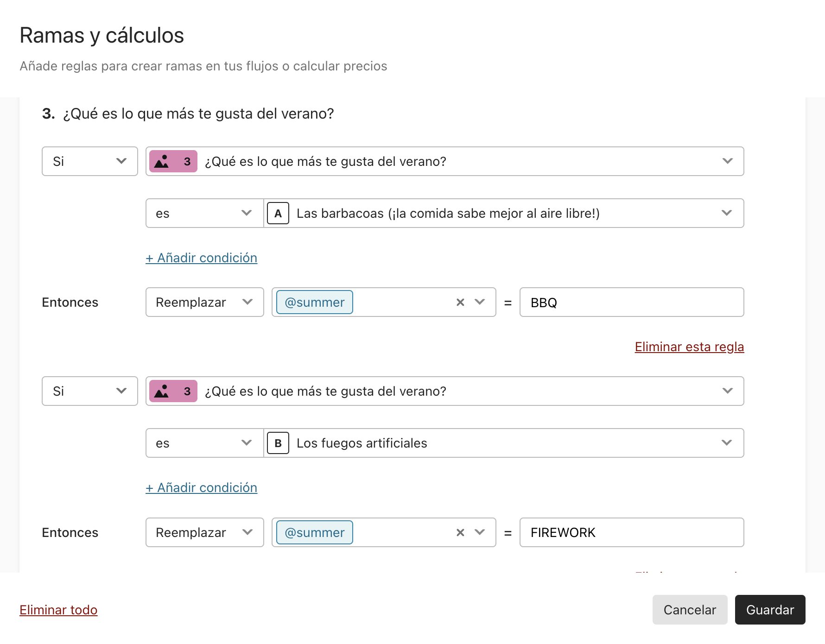Click picture choice icon in second rule question
The image size is (825, 644).
[x=162, y=391]
